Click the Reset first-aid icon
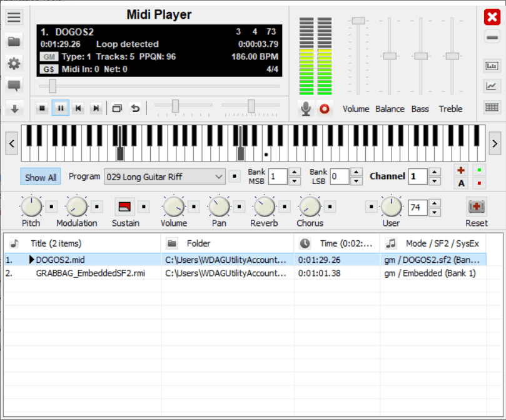Screen dimensions: 506x420 [477, 207]
